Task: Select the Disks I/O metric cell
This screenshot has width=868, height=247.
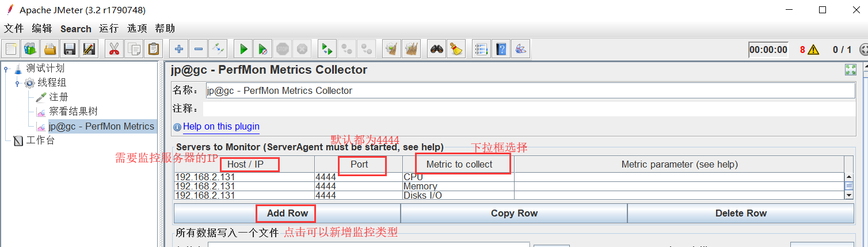Action: pyautogui.click(x=459, y=195)
